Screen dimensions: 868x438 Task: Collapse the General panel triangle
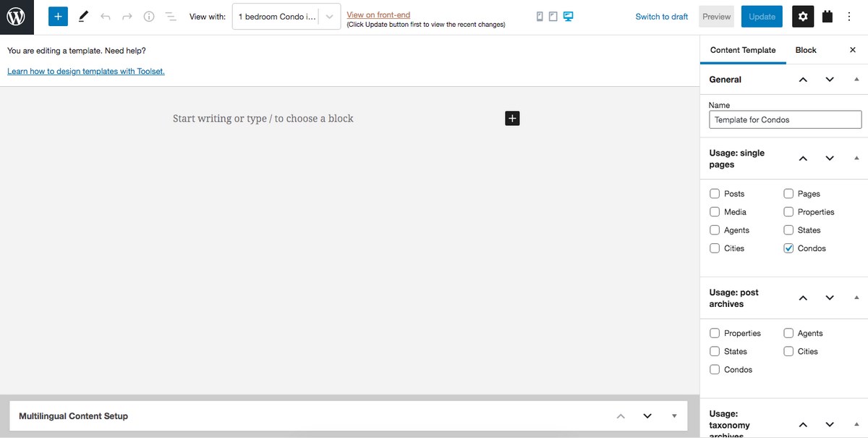(856, 80)
